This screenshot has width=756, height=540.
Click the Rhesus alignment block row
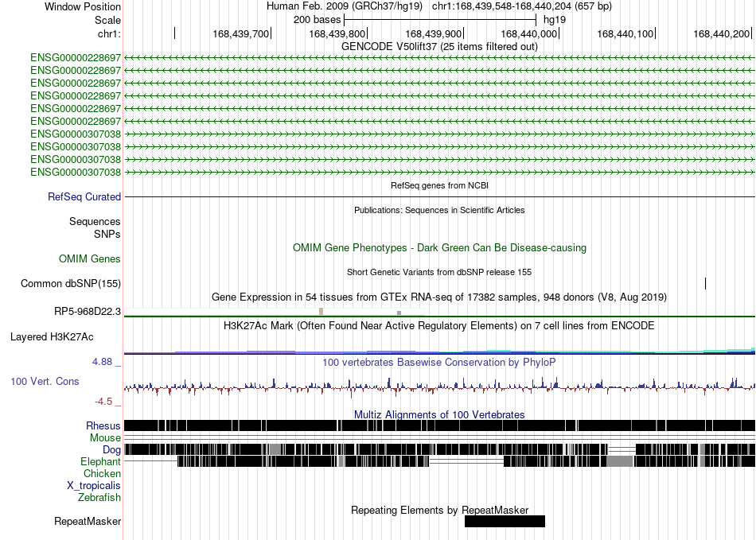(440, 425)
